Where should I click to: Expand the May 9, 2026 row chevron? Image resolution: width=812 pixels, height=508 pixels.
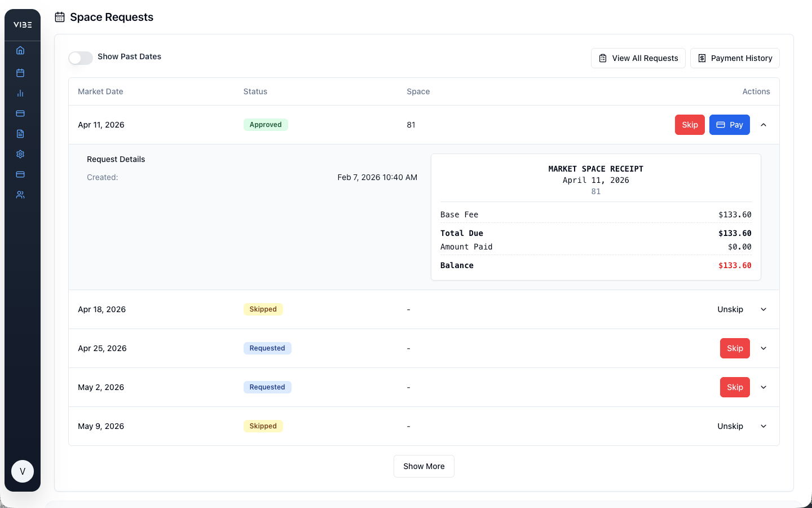click(764, 426)
